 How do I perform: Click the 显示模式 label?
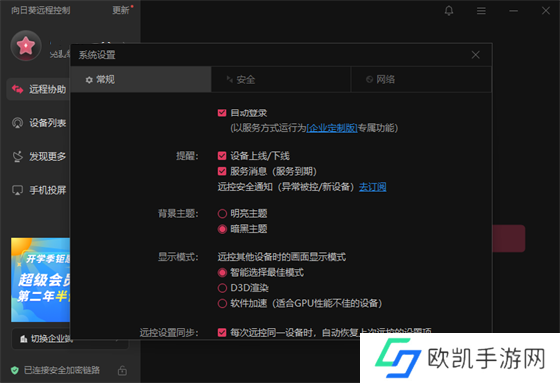[178, 257]
